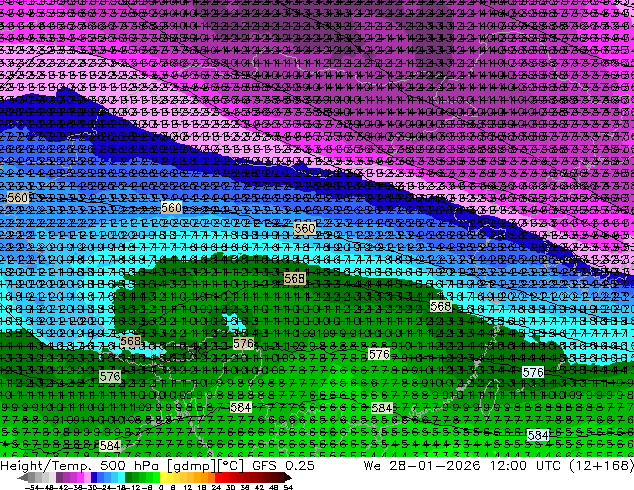Click the bright red legend swatch above 24
Viewport: 634px width, 490px height.
pyautogui.click(x=218, y=477)
